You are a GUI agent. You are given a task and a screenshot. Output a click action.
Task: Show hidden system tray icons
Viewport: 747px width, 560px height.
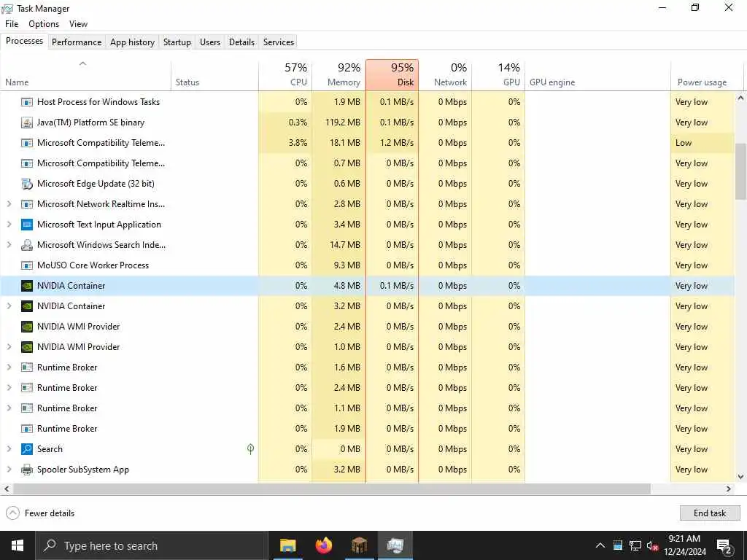600,545
